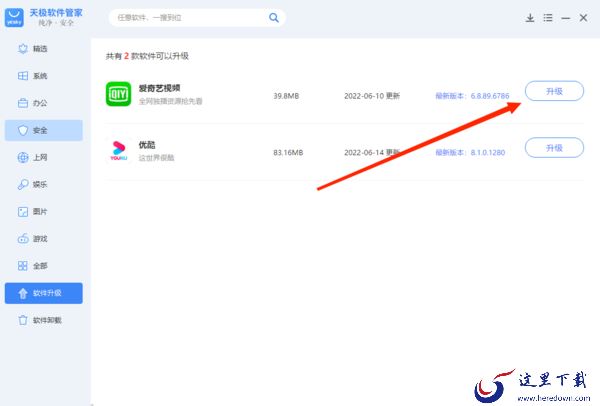Open the download manager icon
This screenshot has width=600, height=406.
(x=530, y=18)
